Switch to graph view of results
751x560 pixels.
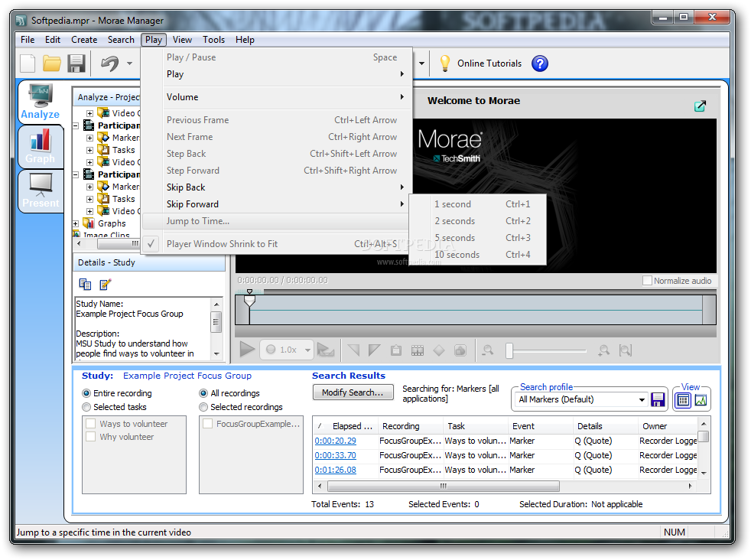click(701, 399)
